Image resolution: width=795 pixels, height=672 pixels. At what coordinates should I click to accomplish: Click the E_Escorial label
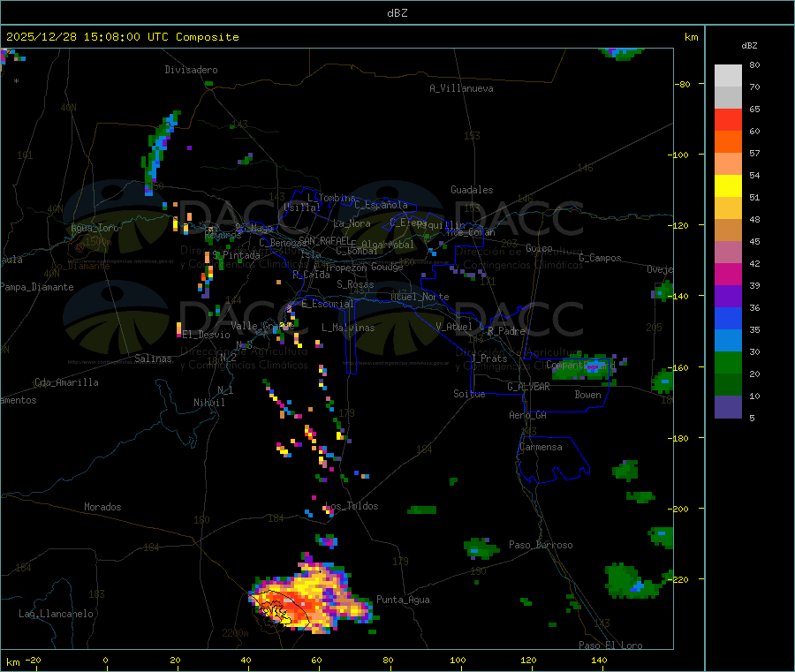pos(328,304)
